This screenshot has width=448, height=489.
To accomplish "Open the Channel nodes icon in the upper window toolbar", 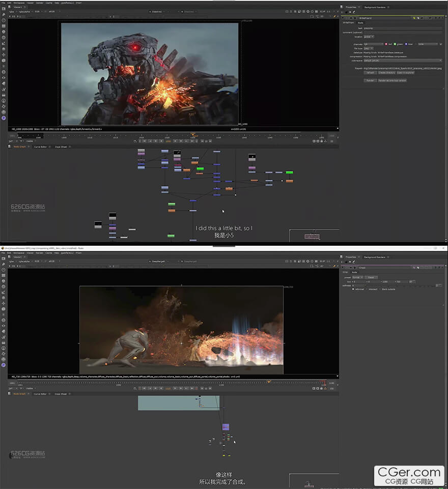I will click(4, 26).
